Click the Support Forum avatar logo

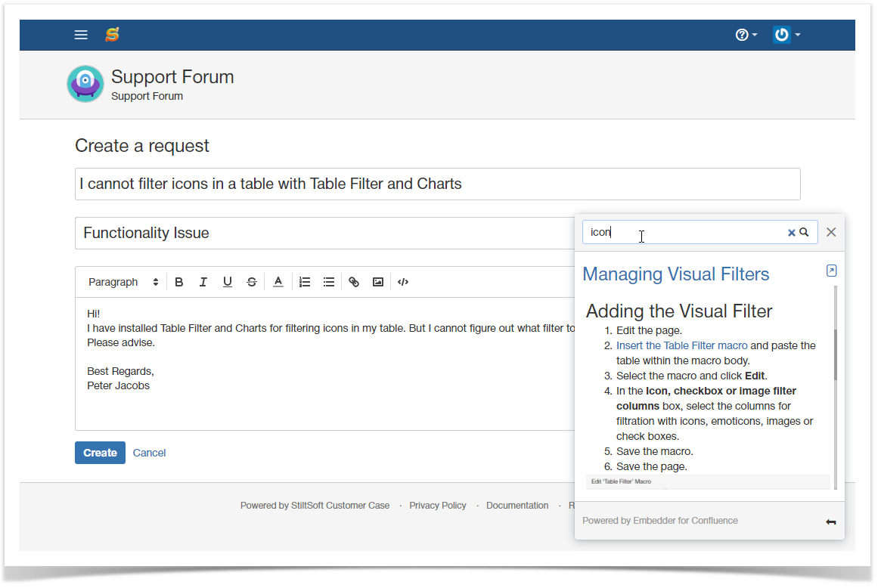[85, 84]
